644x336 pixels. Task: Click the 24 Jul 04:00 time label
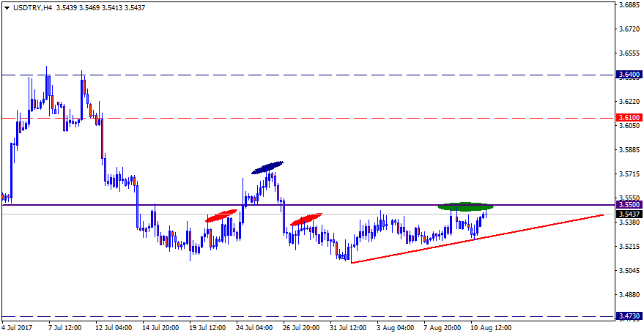(x=255, y=328)
